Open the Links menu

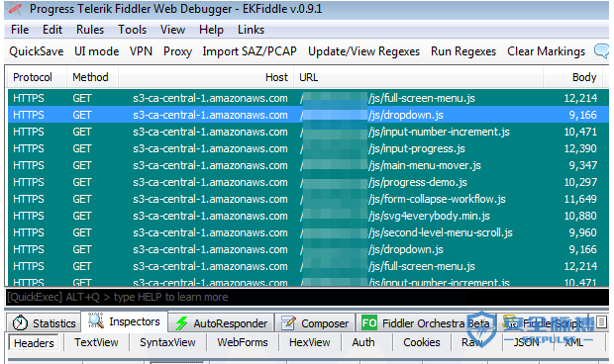click(251, 30)
